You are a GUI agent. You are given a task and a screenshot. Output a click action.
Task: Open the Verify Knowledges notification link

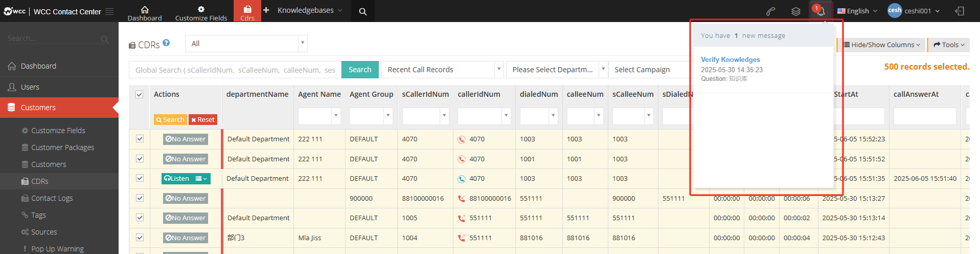tap(730, 59)
